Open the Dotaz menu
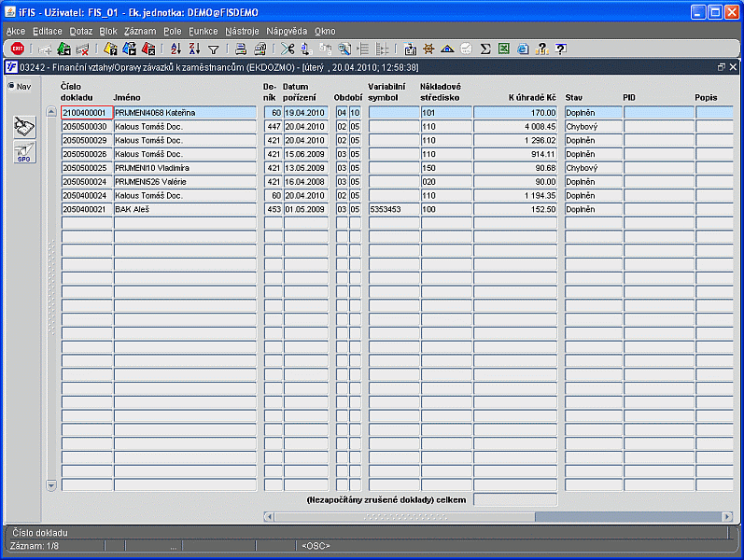Screen dimensions: 744x560 81,32
